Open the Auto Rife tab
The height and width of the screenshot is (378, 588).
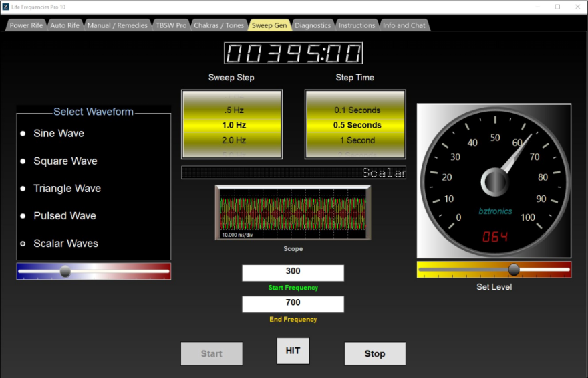coord(65,25)
